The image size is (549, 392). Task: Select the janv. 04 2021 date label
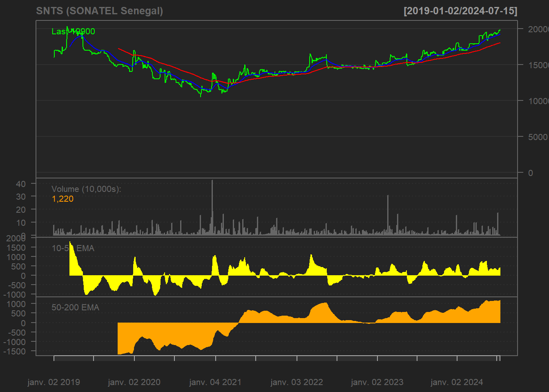[x=215, y=382]
